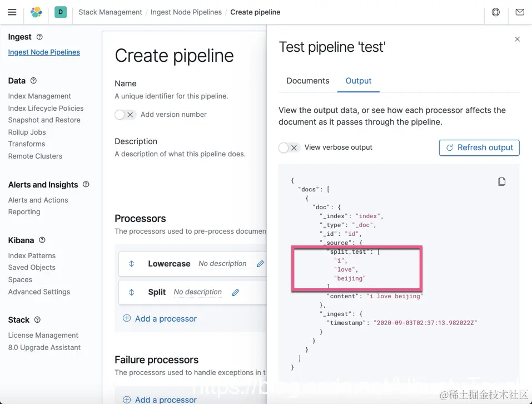
Task: Edit Split processor description pencil
Action: (236, 292)
